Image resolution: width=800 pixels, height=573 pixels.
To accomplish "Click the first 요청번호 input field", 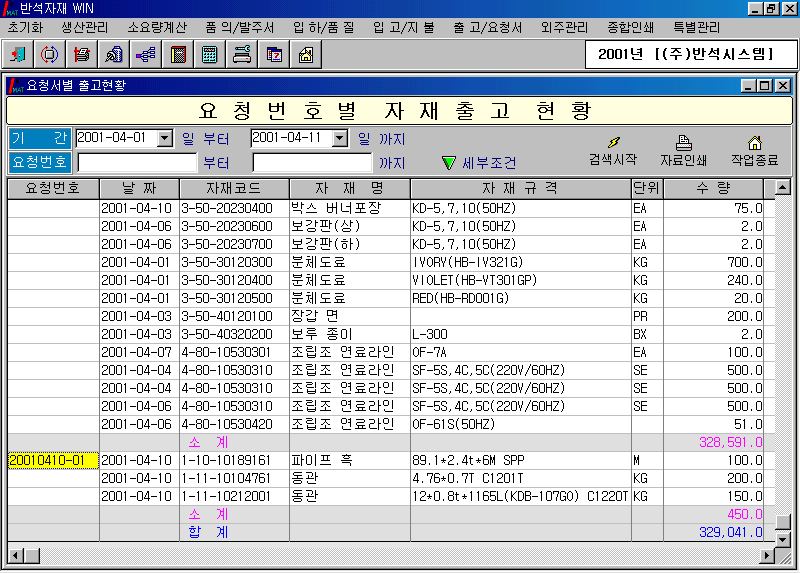I will click(137, 162).
